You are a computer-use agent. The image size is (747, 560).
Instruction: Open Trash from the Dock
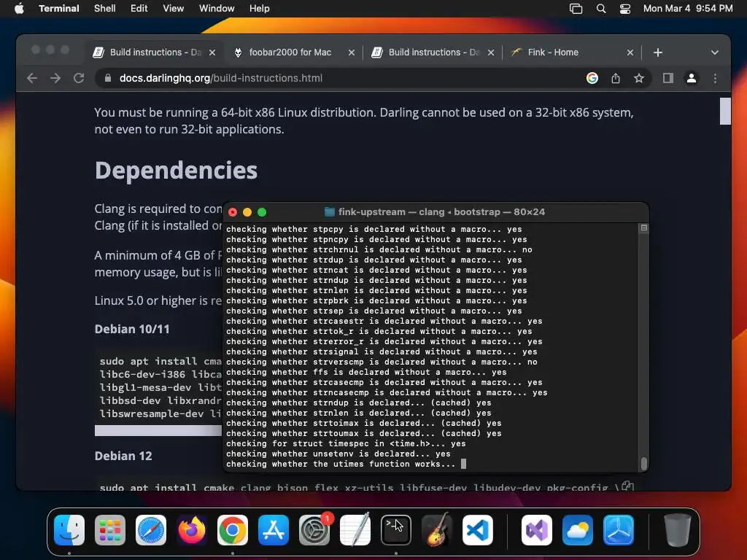coord(678,530)
